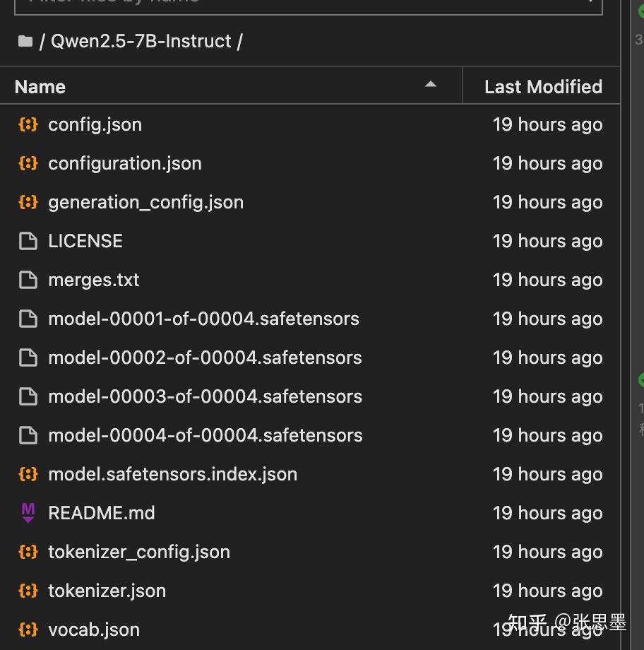Click the Markdown icon next to README.md
644x650 pixels.
pos(28,513)
